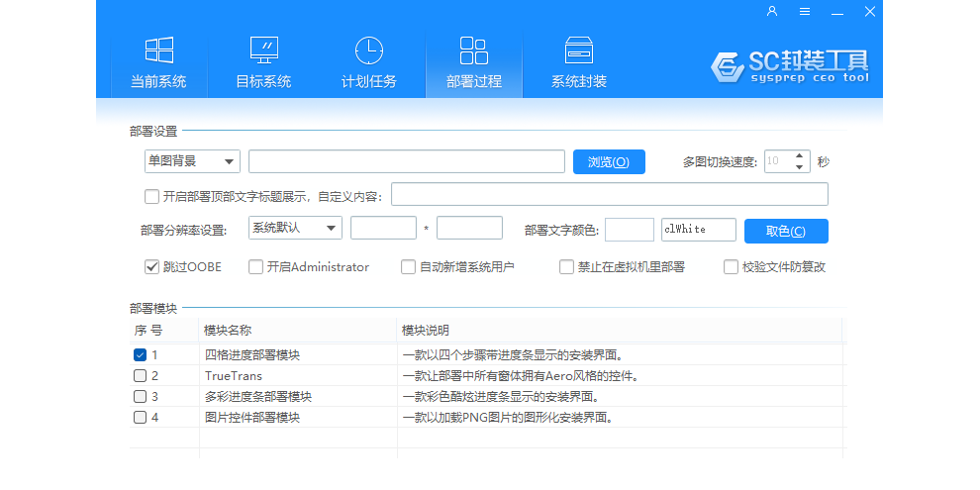Open the 当前系统 section icon
Screen dimensions: 980x490
pos(158,51)
